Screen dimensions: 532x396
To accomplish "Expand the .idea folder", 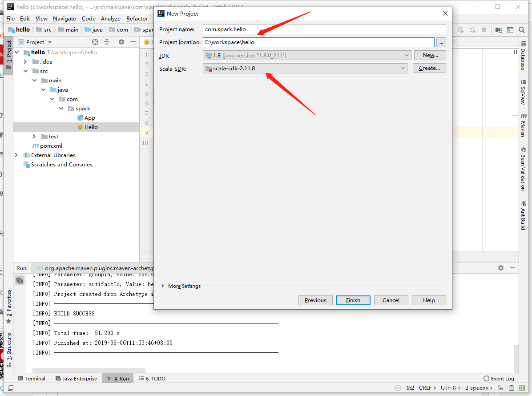I will coord(25,62).
